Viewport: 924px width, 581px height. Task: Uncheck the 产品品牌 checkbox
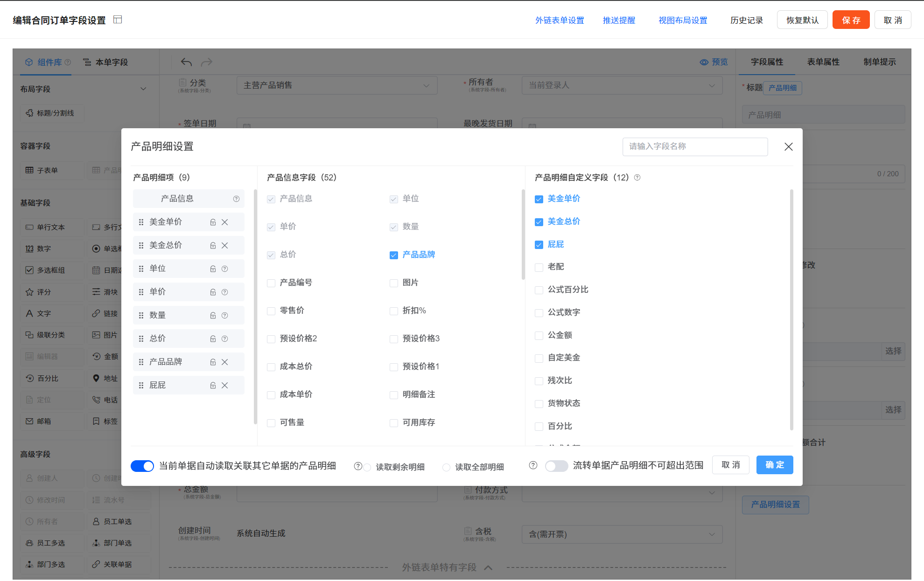coord(393,255)
